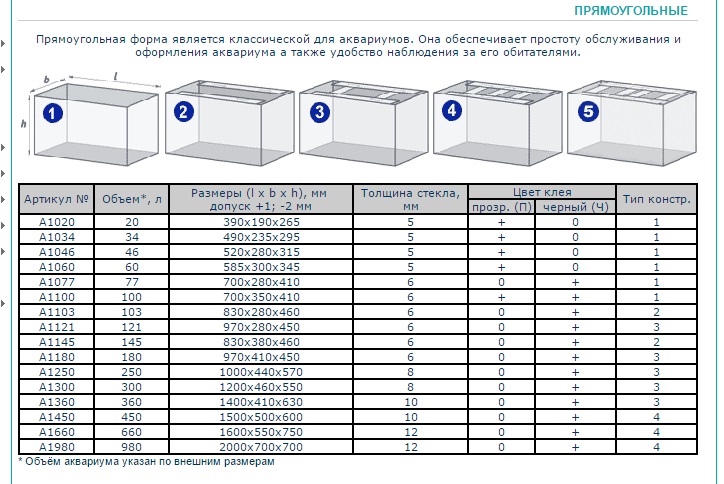Select the number 3 construction type badge

(319, 112)
